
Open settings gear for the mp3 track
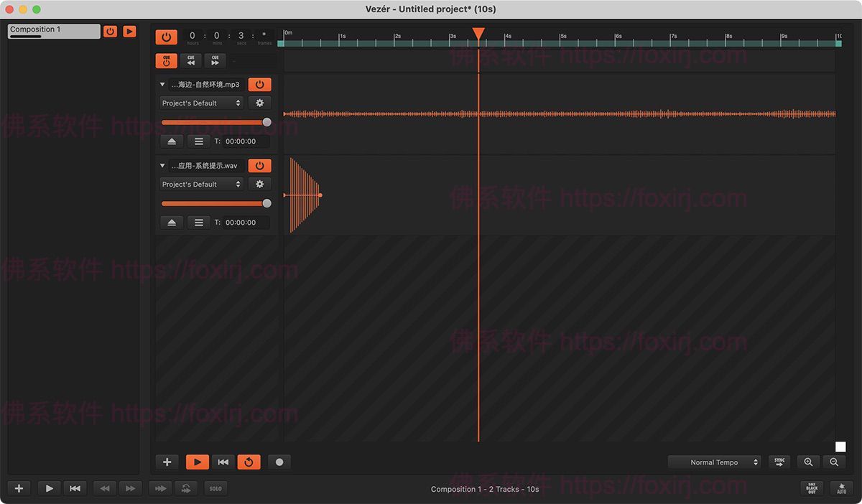(259, 103)
